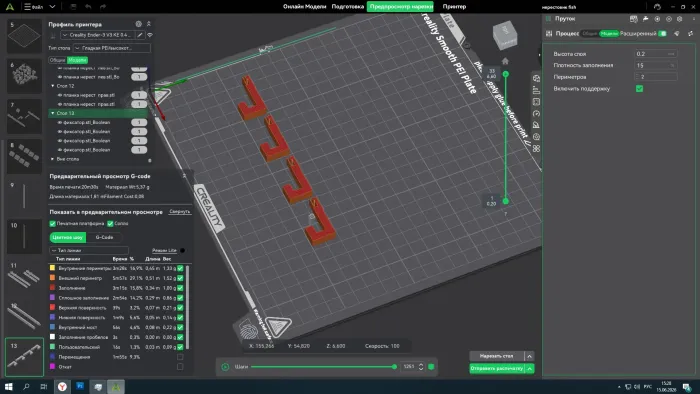Open the Тип стола plate type dropdown
The image size is (700, 394).
coord(112,48)
